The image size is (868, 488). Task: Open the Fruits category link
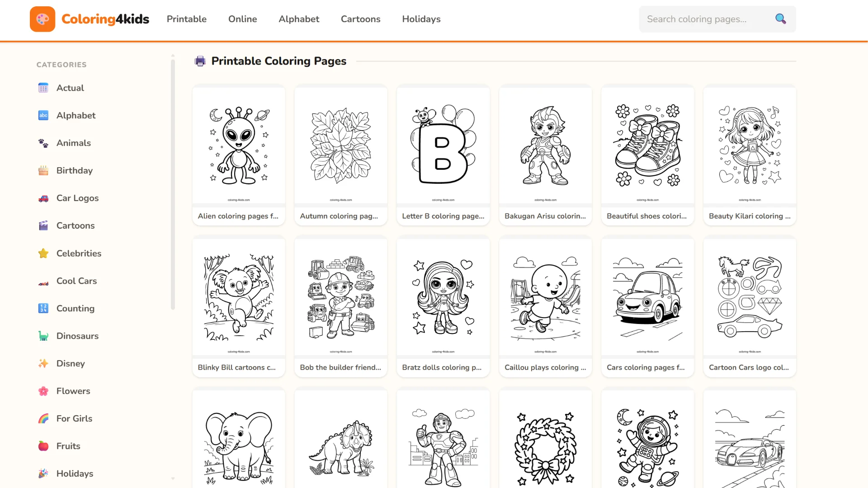[68, 446]
